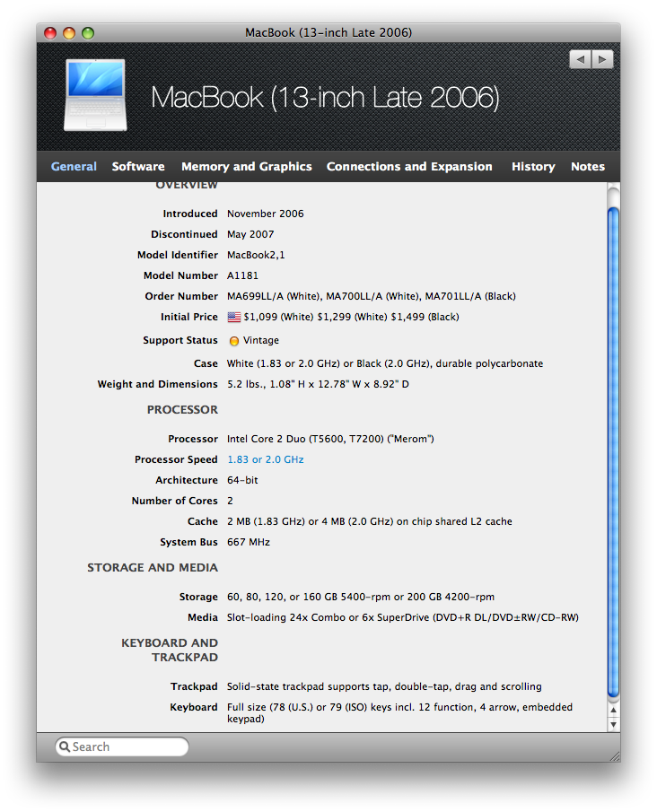Image resolution: width=657 pixels, height=812 pixels.
Task: Click the orange Vintage status indicator
Action: [x=234, y=341]
